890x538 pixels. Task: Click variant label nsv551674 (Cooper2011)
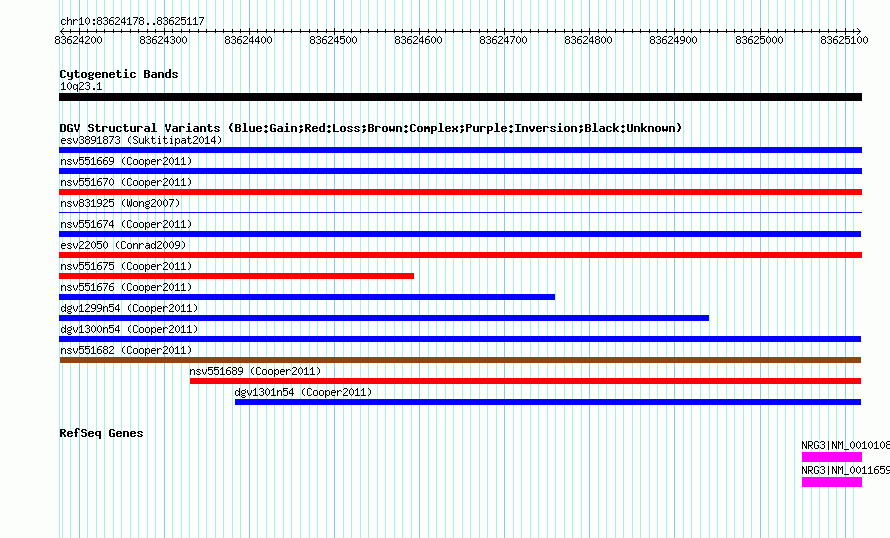pyautogui.click(x=126, y=224)
